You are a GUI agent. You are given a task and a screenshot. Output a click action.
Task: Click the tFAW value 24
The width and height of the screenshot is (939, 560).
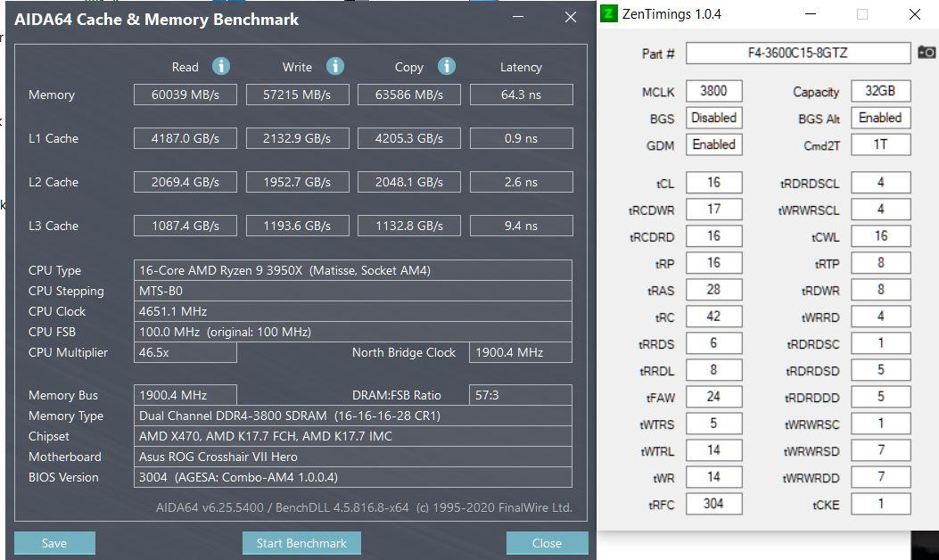713,397
